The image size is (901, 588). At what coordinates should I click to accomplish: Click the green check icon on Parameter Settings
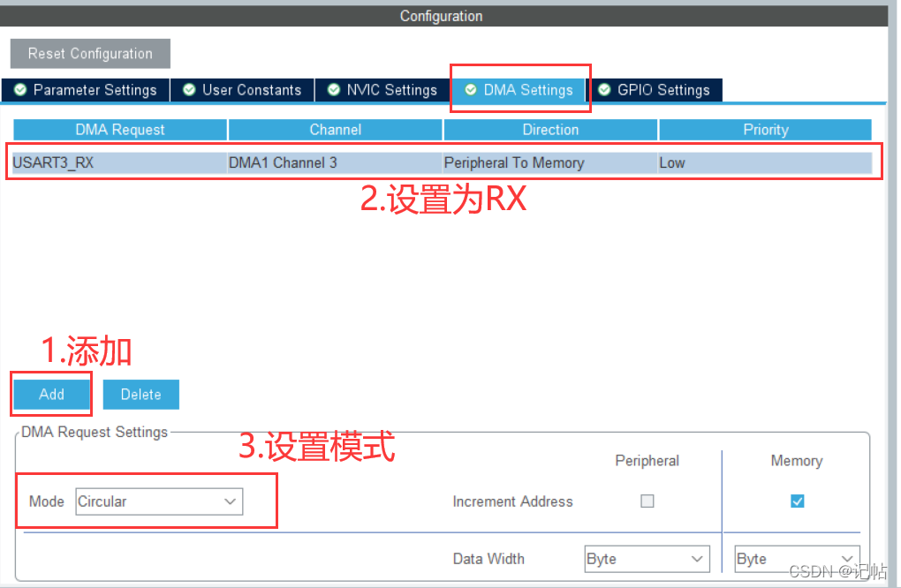(x=20, y=90)
